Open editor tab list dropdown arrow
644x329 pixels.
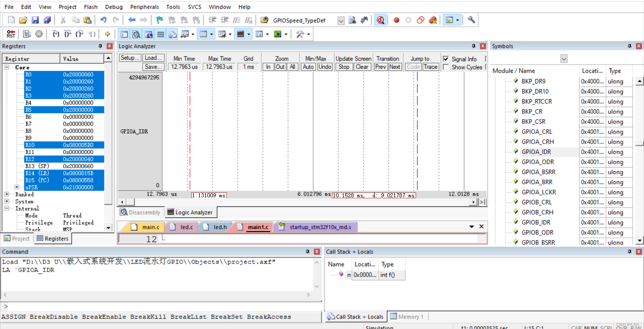click(x=472, y=227)
